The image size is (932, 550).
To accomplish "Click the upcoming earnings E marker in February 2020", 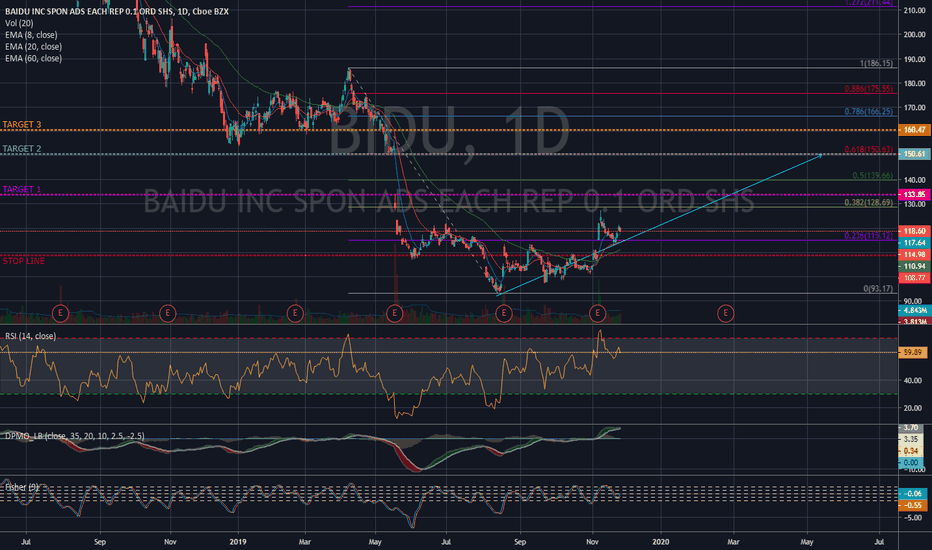I will [x=725, y=313].
